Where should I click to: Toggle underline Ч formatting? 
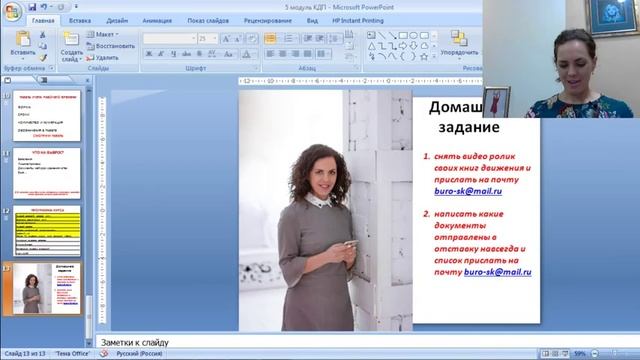tap(174, 54)
